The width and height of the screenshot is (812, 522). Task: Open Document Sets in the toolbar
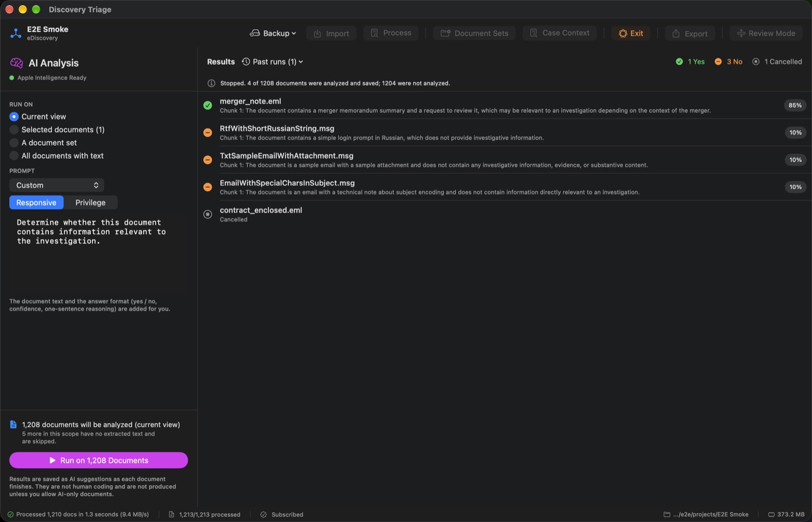pos(474,34)
